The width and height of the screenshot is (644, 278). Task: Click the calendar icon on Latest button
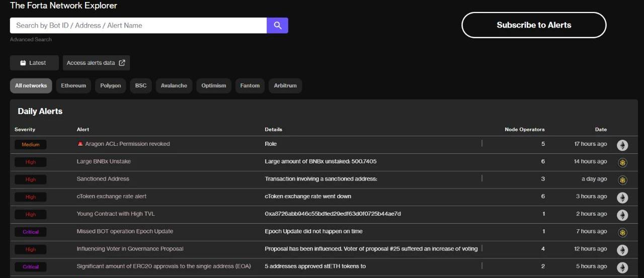point(23,63)
